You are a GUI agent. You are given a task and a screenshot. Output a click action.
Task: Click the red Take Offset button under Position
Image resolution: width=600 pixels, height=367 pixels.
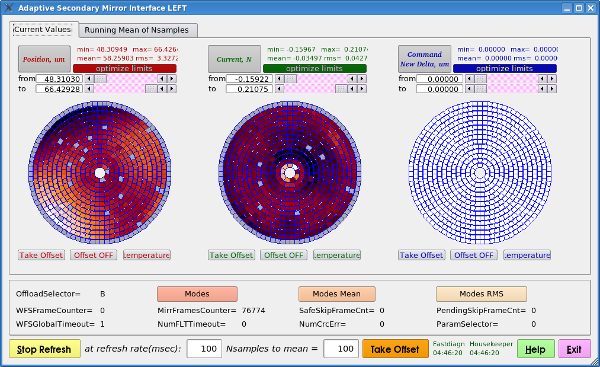coord(41,255)
